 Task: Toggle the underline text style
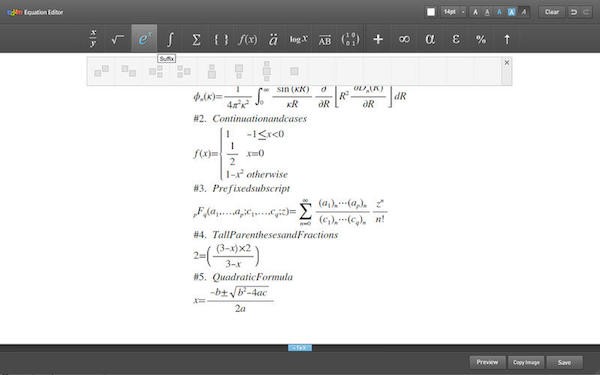487,12
